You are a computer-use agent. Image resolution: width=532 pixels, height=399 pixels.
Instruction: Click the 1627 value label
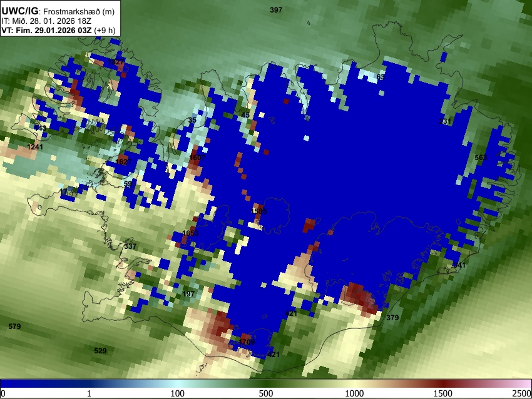click(123, 162)
